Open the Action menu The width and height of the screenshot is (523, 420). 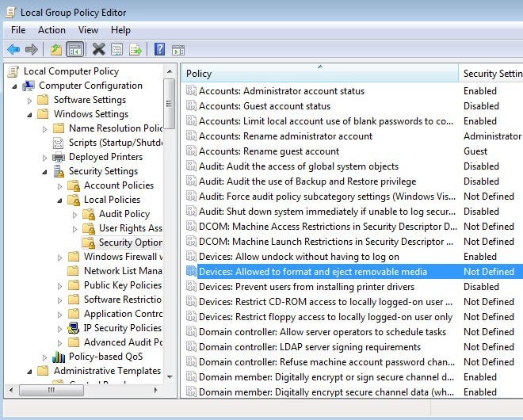pos(52,30)
